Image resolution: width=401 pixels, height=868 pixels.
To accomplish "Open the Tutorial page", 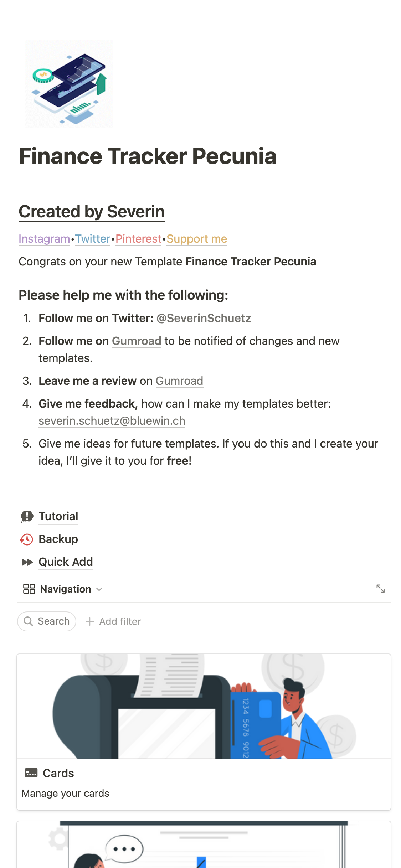I will [x=58, y=516].
